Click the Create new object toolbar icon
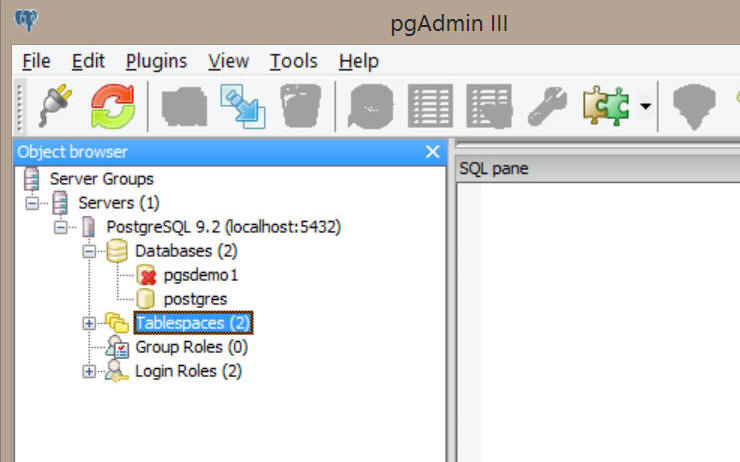Image resolution: width=740 pixels, height=462 pixels. (x=243, y=106)
